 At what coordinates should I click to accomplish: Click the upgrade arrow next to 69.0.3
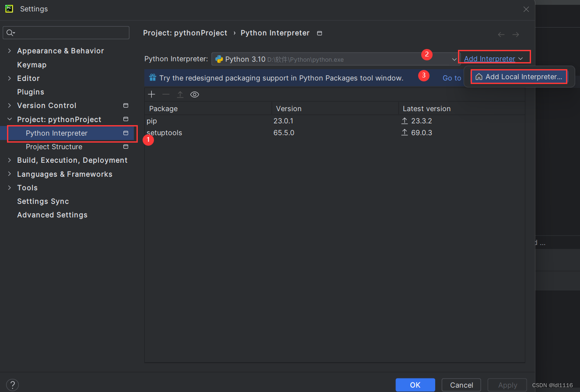coord(405,133)
